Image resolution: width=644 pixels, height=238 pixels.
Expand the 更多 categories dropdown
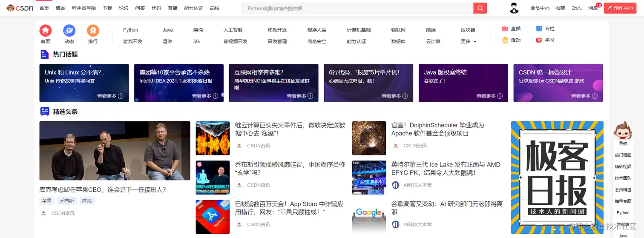[x=469, y=41]
